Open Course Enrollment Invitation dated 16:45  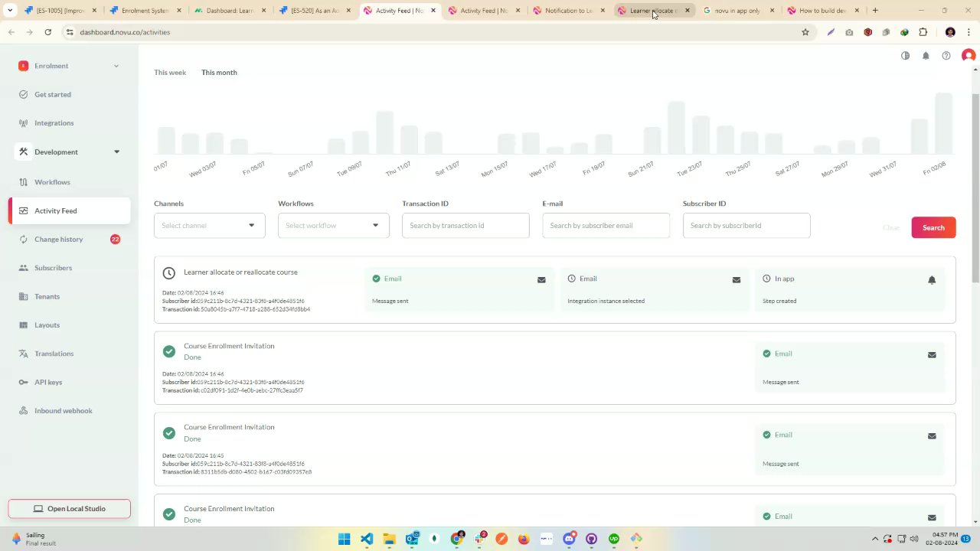click(554, 449)
